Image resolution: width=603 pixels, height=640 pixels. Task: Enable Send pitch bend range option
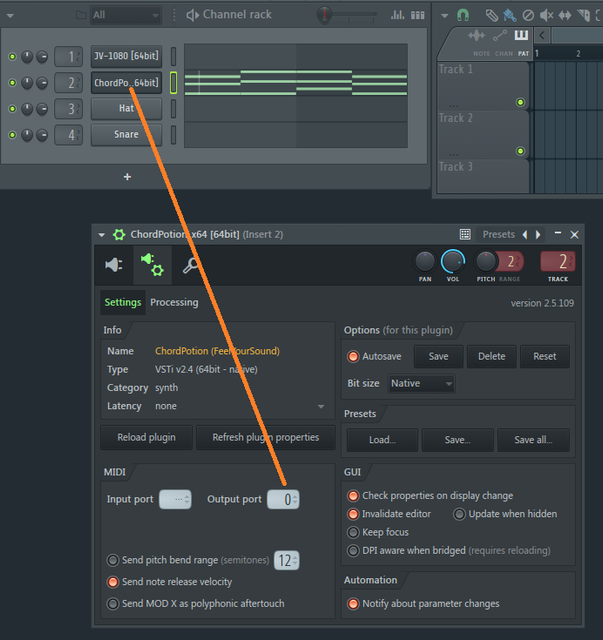pyautogui.click(x=113, y=560)
